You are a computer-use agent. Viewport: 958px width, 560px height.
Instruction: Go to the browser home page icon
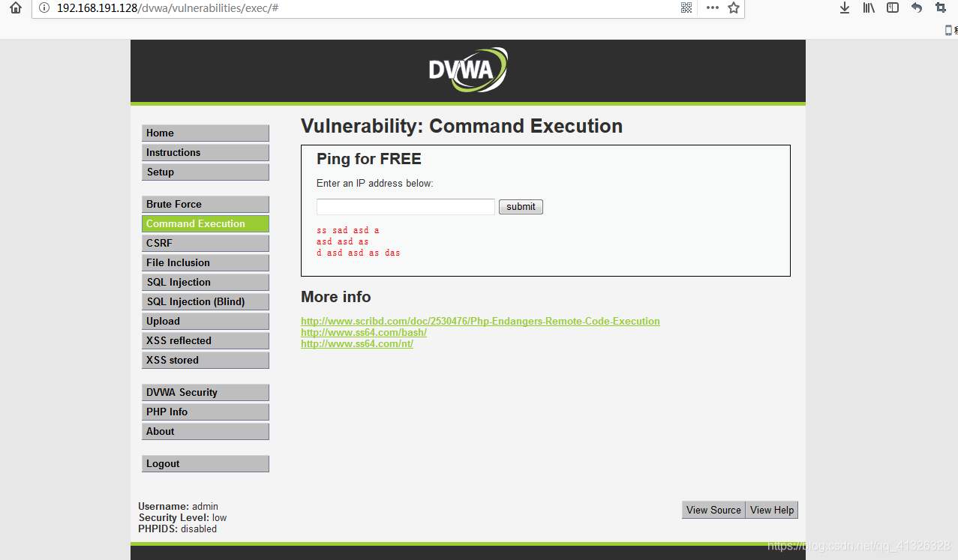pyautogui.click(x=16, y=8)
